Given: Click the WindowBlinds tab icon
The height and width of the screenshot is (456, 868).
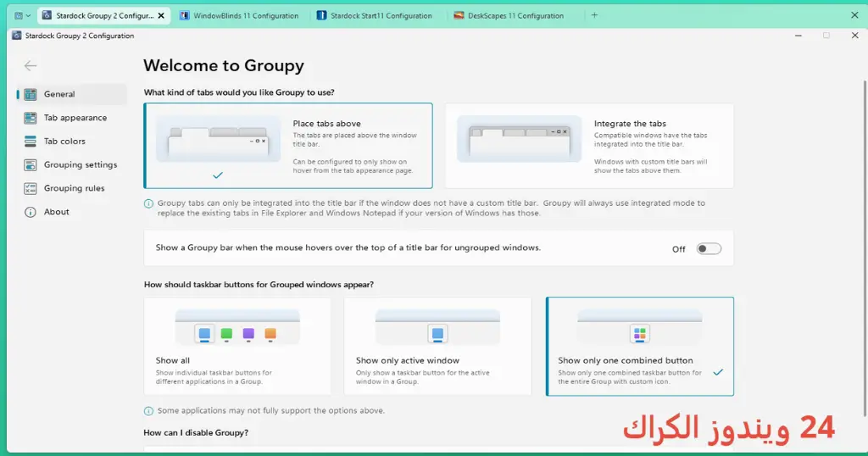Looking at the screenshot, I should point(184,15).
